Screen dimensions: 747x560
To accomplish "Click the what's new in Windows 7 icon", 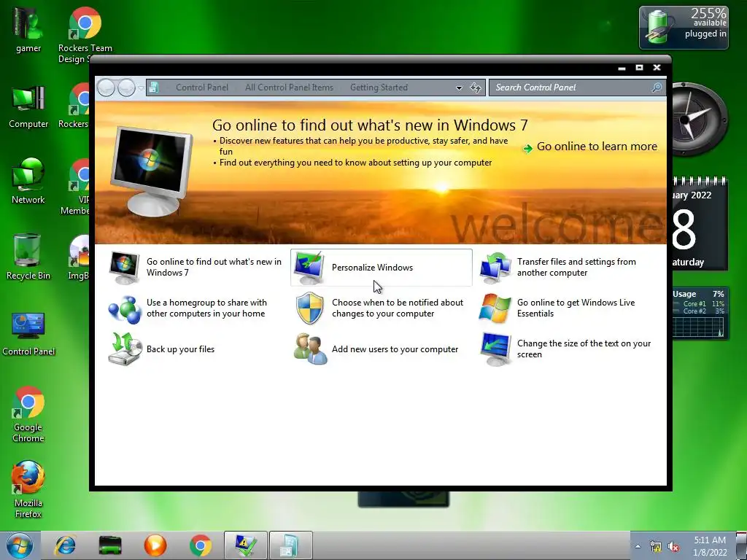I will point(124,268).
